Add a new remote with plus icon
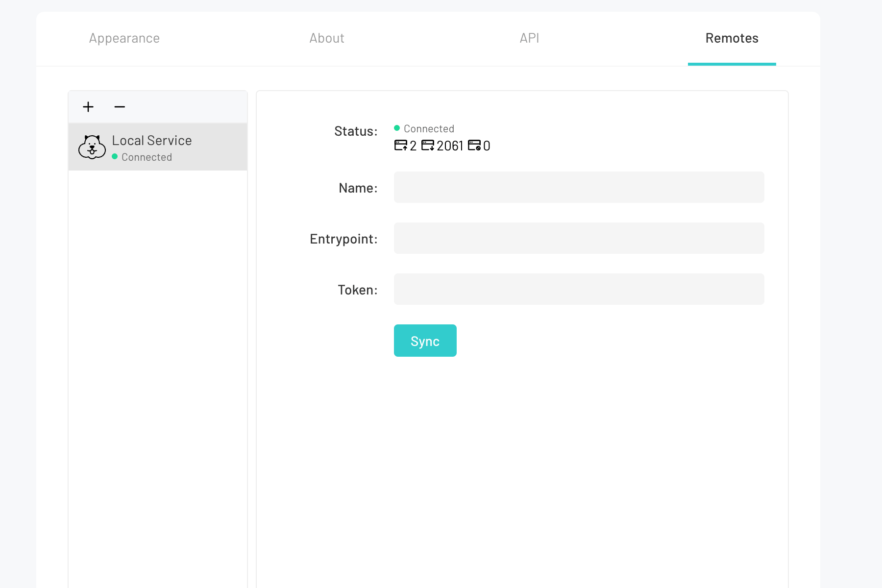 88,107
